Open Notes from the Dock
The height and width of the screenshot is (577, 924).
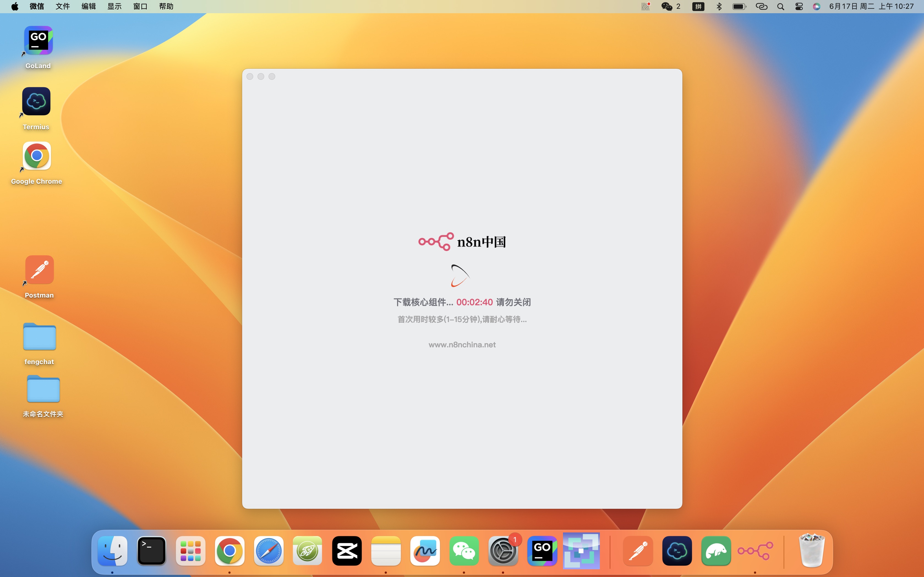386,551
